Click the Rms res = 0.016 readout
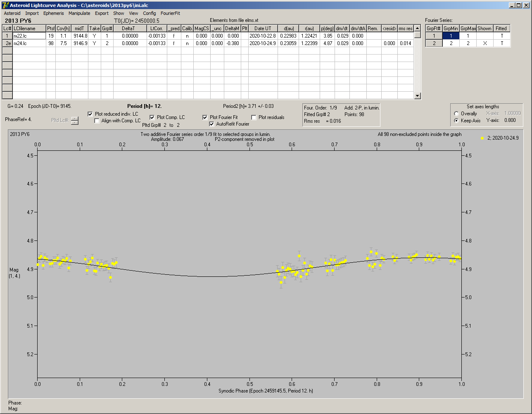532x414 pixels. [323, 121]
